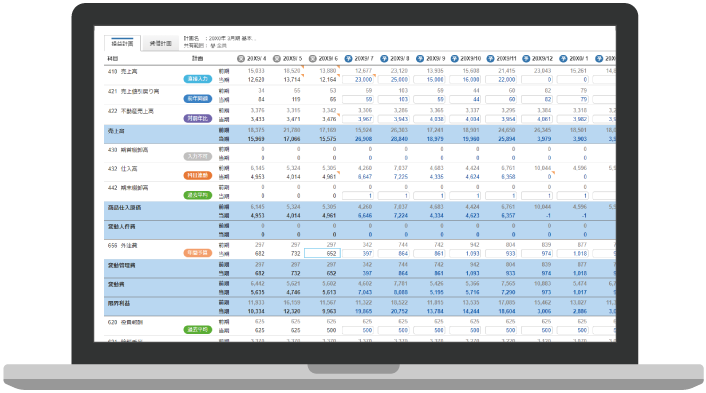Select the 23,000 input field in row 410
Image resolution: width=706 pixels, height=393 pixels.
pyautogui.click(x=358, y=80)
